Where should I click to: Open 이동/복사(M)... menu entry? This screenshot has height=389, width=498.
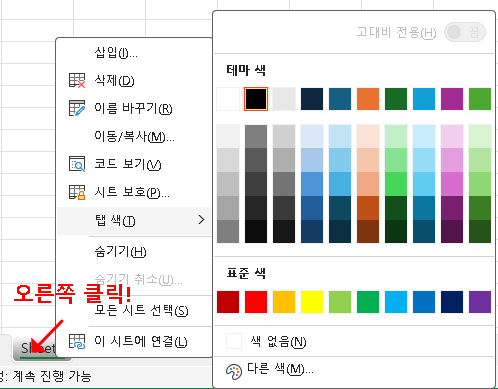[134, 136]
